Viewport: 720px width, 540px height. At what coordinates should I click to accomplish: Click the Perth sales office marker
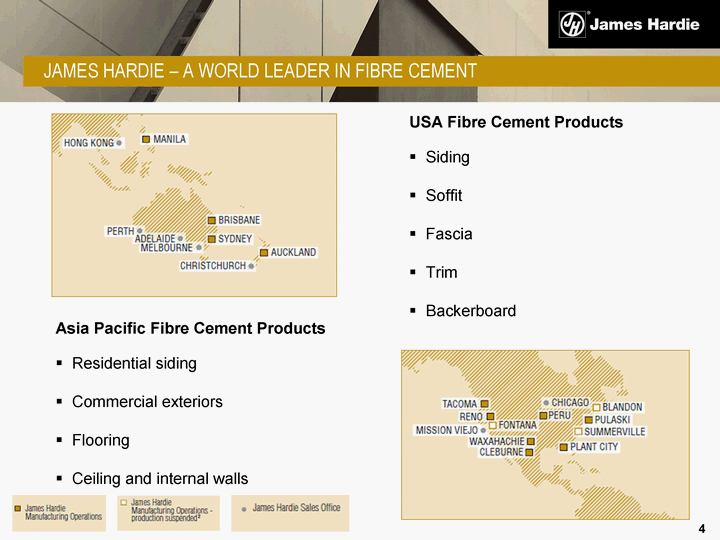coord(139,231)
